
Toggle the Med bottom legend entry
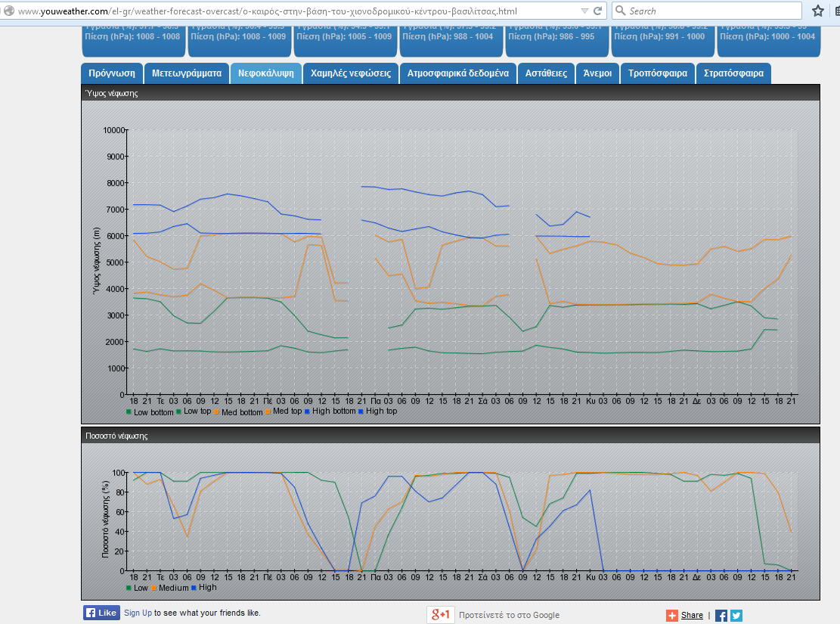pyautogui.click(x=238, y=412)
